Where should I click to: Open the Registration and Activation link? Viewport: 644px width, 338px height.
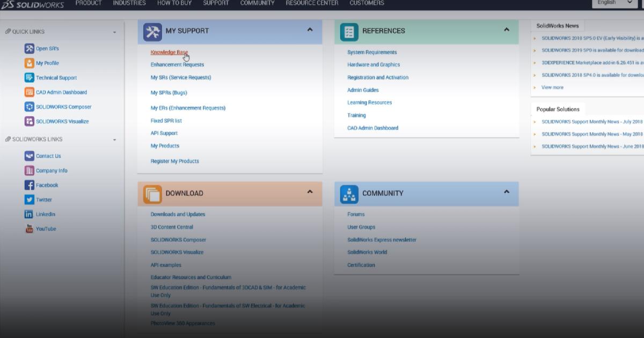[x=378, y=77]
